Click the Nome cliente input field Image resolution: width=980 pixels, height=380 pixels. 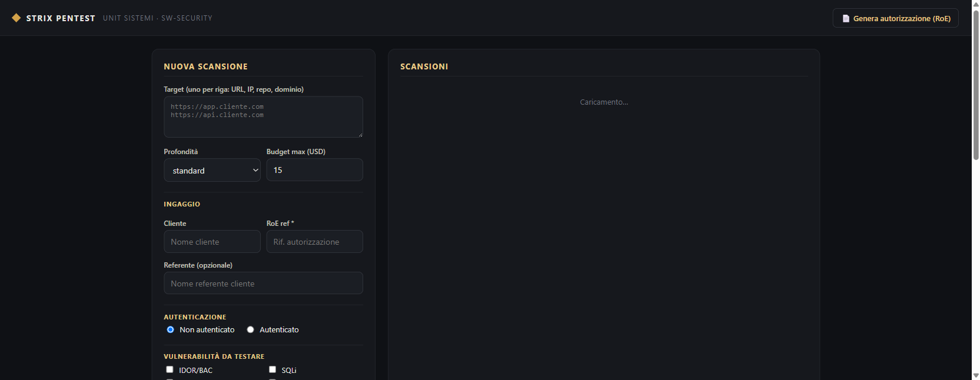coord(212,242)
